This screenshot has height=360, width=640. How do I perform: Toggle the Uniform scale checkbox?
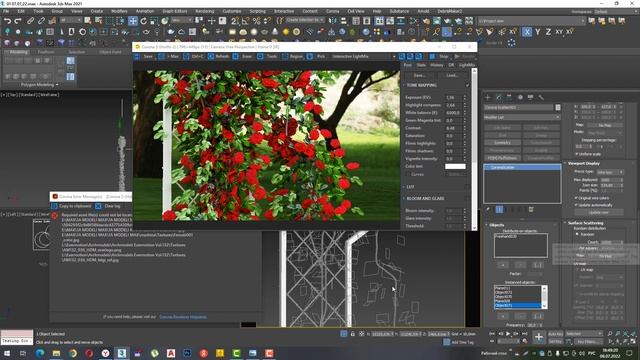577,154
